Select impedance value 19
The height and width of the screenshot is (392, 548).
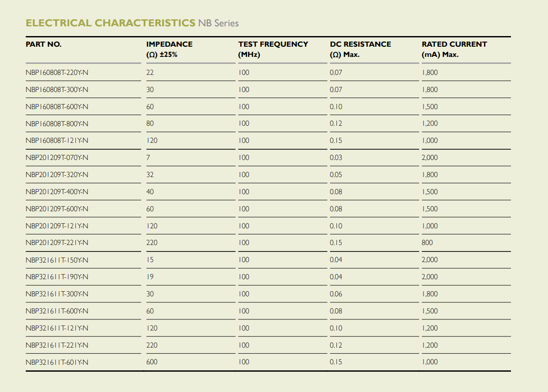150,277
